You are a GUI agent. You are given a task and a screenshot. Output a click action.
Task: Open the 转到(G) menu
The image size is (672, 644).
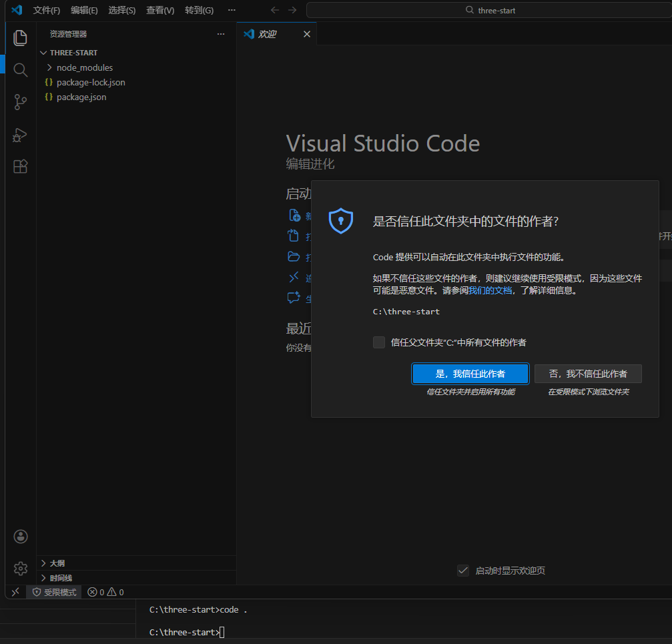click(199, 10)
